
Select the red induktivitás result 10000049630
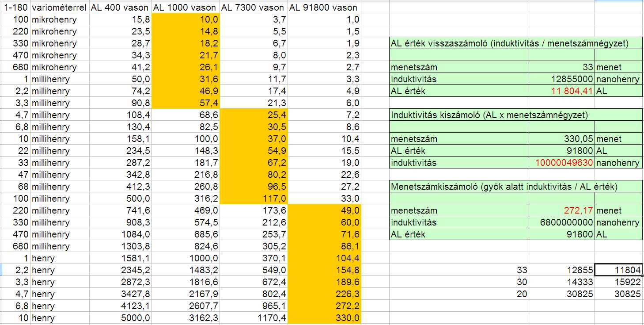tap(561, 163)
